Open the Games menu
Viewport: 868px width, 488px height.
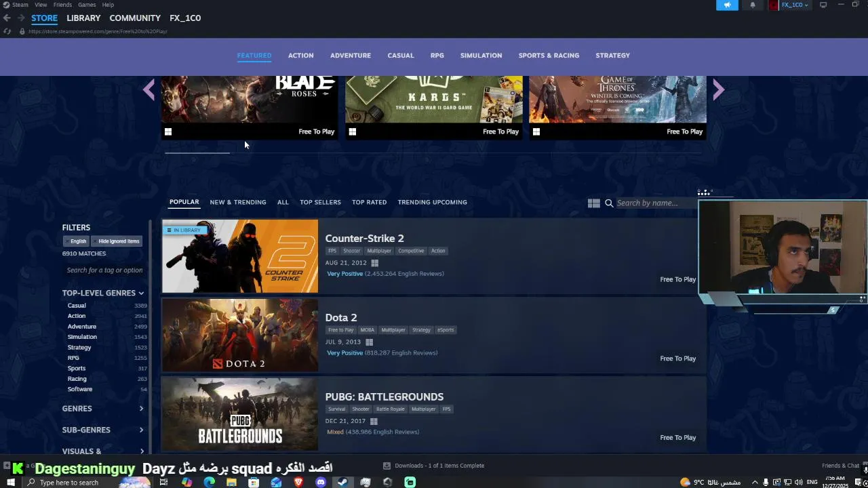point(87,5)
